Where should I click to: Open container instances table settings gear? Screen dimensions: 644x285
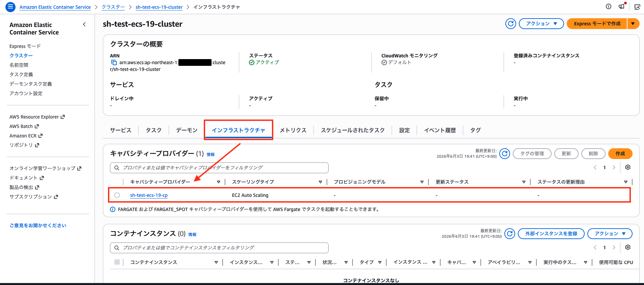pyautogui.click(x=628, y=247)
